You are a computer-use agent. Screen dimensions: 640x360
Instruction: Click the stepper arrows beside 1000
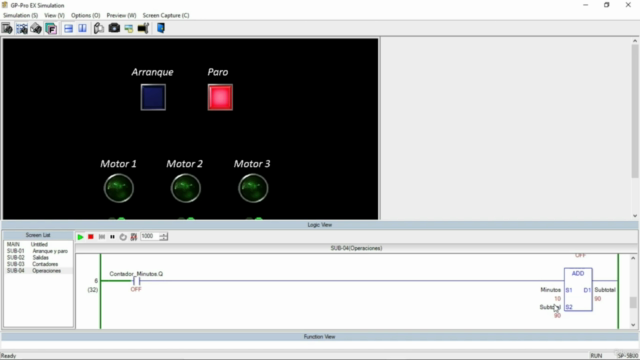coord(164,236)
